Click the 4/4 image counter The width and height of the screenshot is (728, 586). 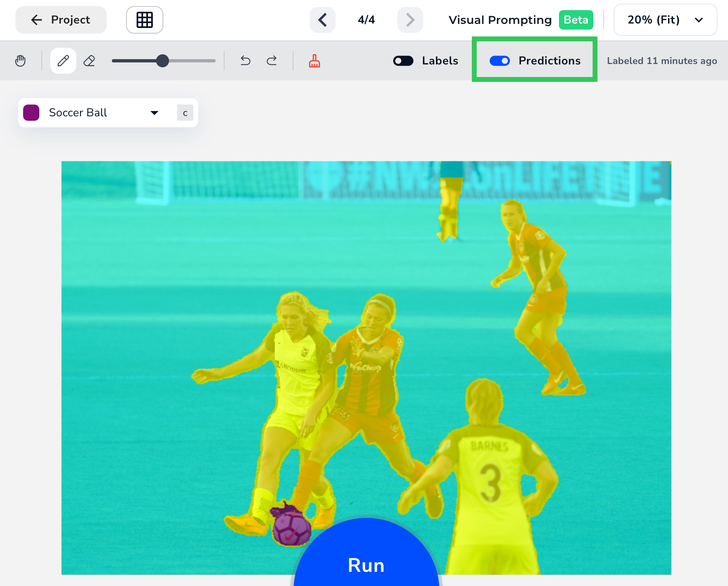(366, 20)
